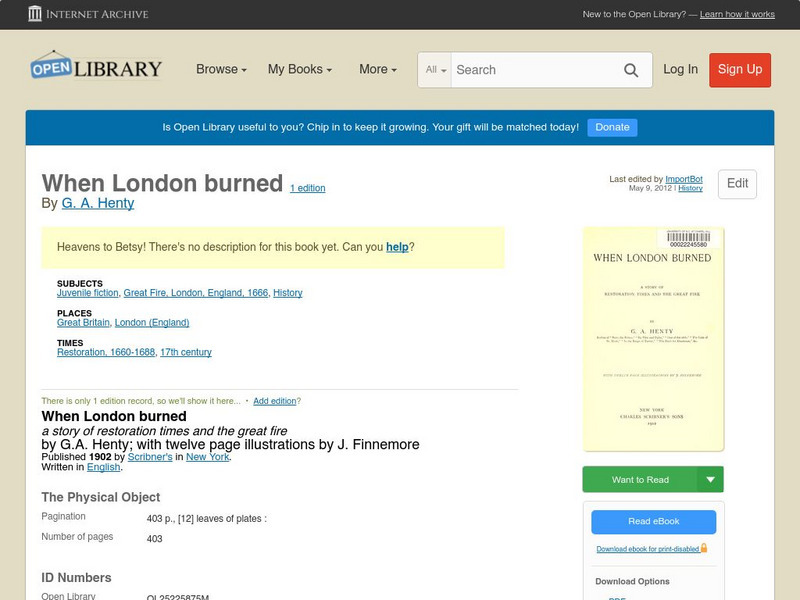Screen dimensions: 800x600
Task: Click the Edit button for this book
Action: (x=737, y=184)
